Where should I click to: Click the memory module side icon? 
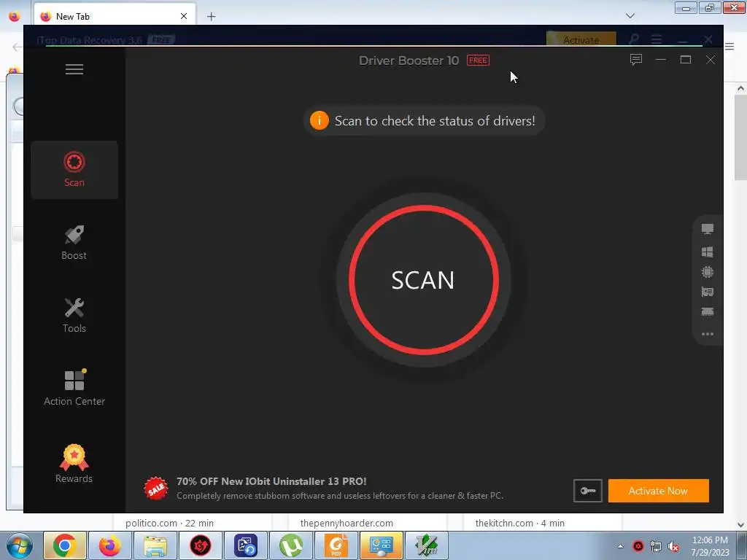point(708,312)
